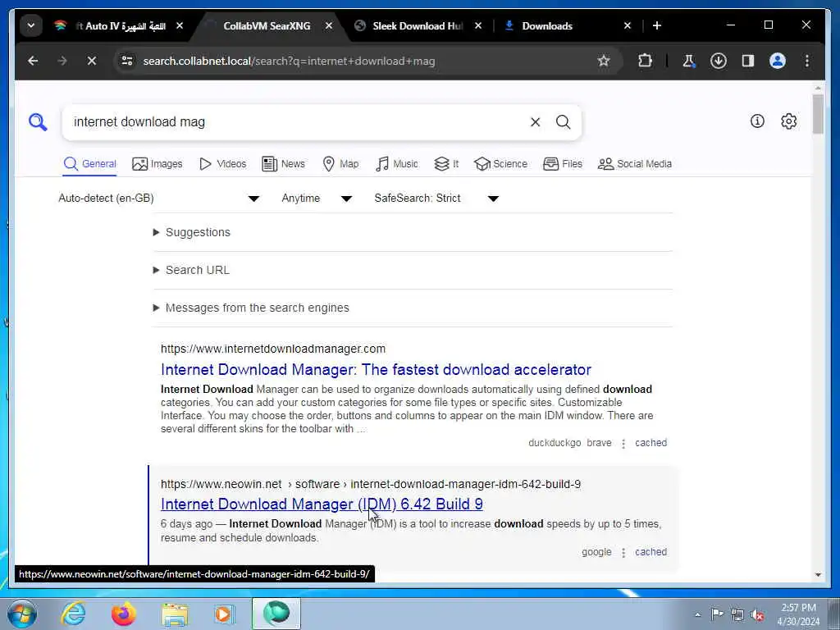This screenshot has width=840, height=630.
Task: Open the Windows Start menu
Action: 22,614
